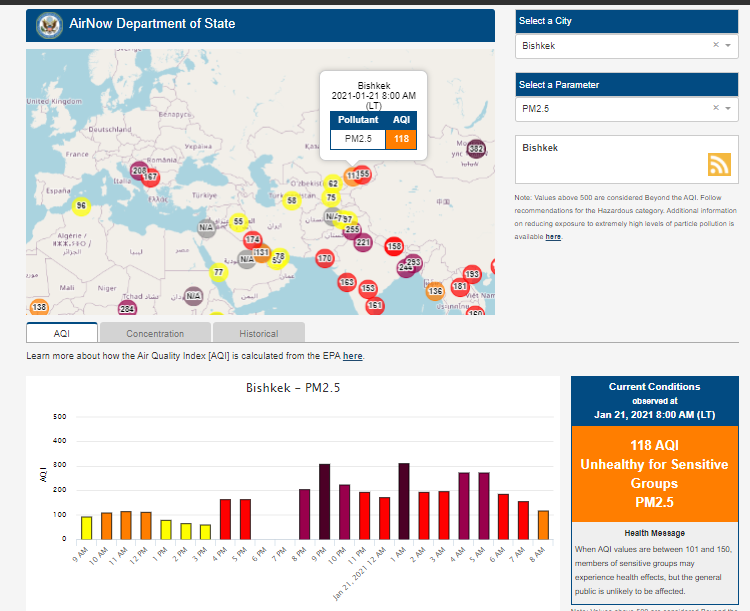The image size is (750, 611).
Task: Select the orange 136 AQI map marker
Action: point(435,291)
